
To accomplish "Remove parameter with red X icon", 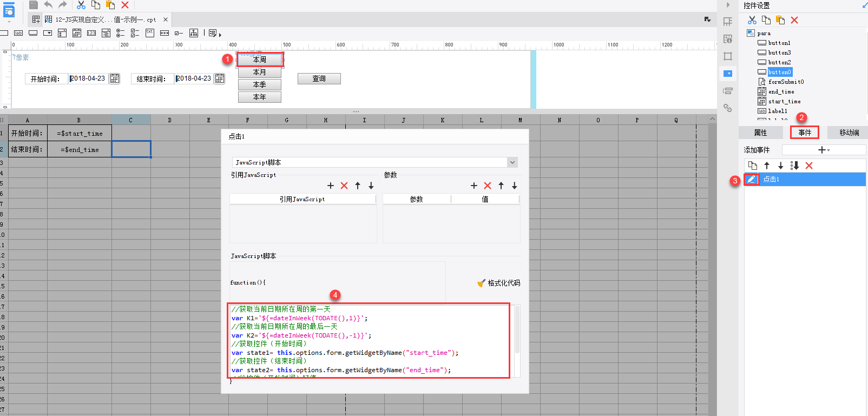I will coord(488,186).
